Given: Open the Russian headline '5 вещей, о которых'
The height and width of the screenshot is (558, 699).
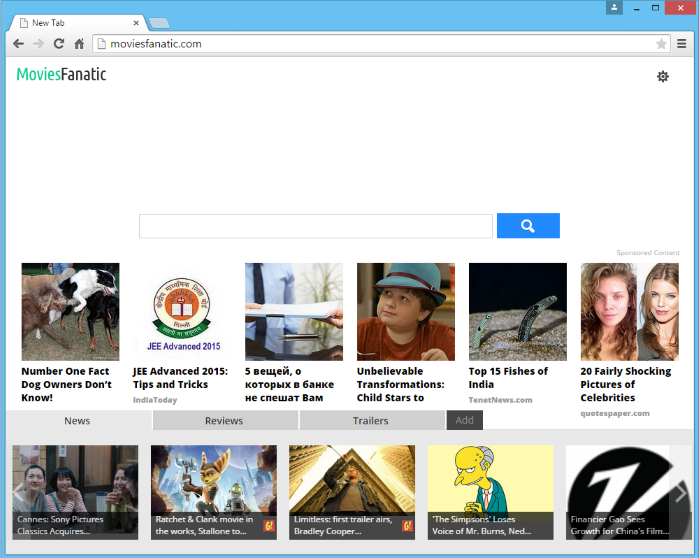Looking at the screenshot, I should [289, 384].
